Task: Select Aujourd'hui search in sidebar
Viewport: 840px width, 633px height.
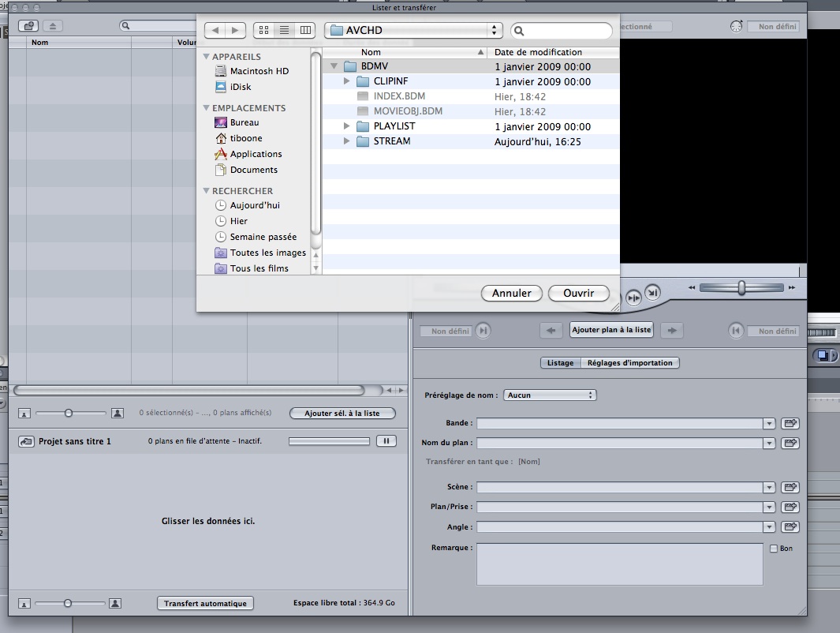Action: coord(248,204)
